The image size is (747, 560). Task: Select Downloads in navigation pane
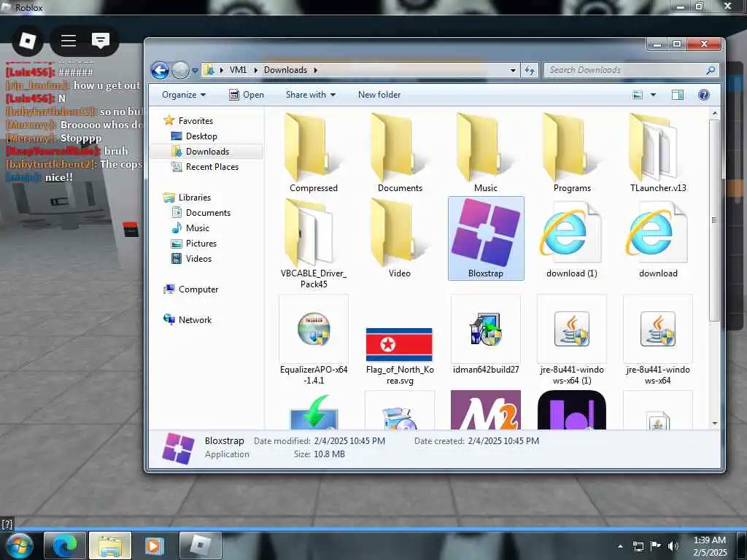pos(206,152)
